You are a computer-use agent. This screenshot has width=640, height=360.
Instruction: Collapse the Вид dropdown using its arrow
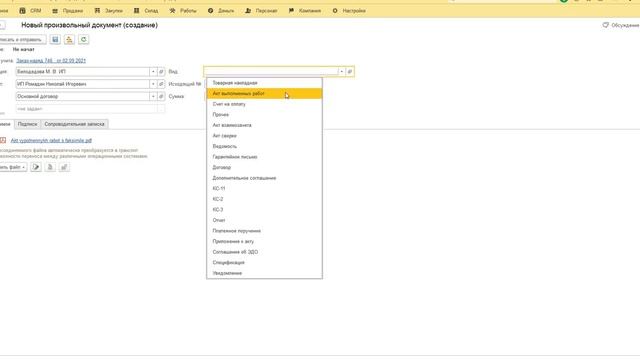[342, 72]
